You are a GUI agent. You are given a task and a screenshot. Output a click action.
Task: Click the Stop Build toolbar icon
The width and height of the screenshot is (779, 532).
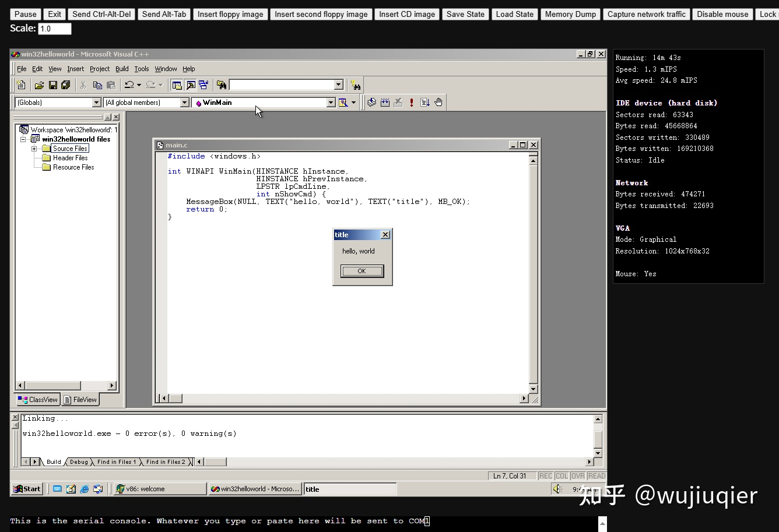[x=398, y=103]
